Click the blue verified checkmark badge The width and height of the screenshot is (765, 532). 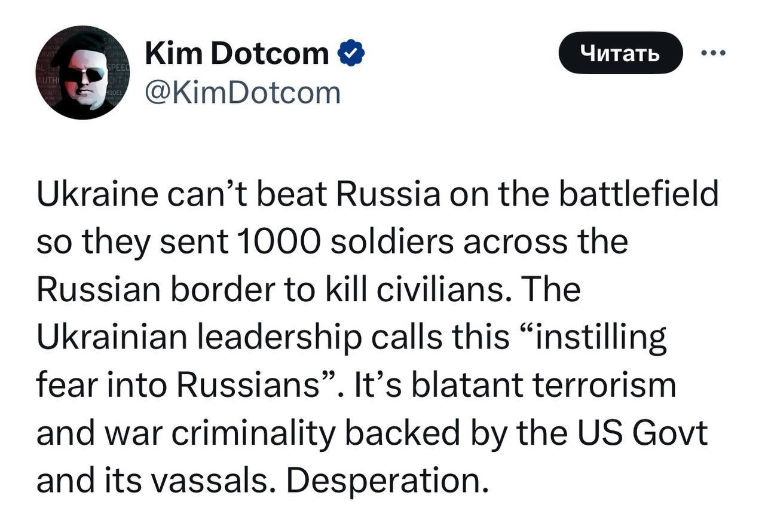tap(351, 54)
